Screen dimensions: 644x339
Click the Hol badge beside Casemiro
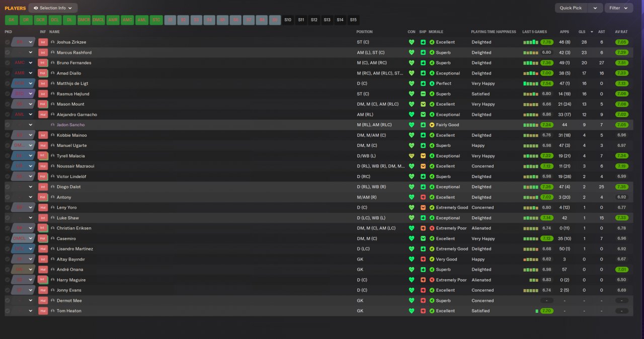[43, 238]
